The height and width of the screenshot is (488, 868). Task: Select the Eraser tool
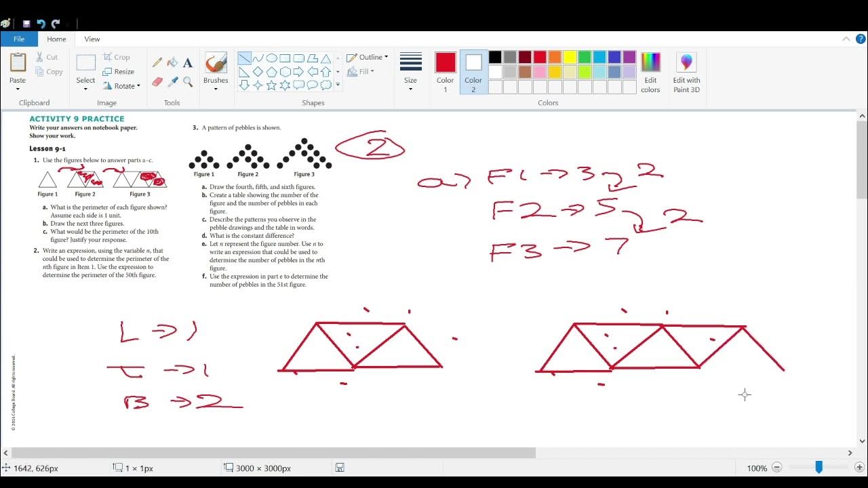coord(157,81)
